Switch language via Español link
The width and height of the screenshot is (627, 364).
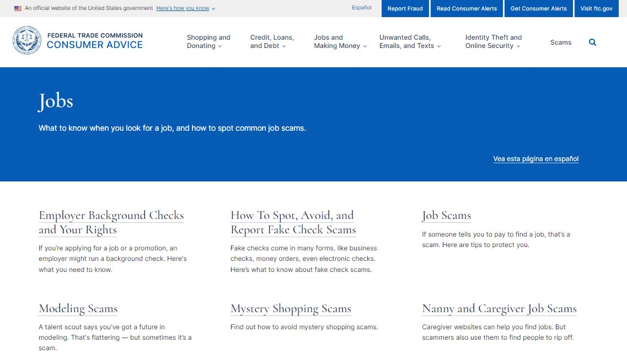tap(362, 8)
